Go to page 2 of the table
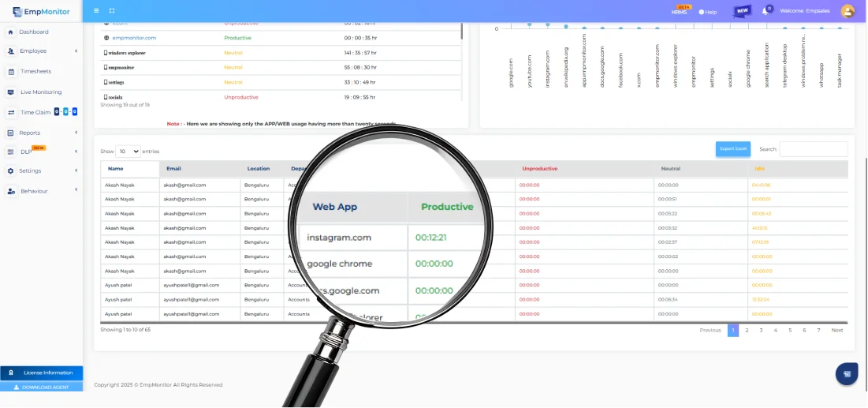 click(747, 330)
